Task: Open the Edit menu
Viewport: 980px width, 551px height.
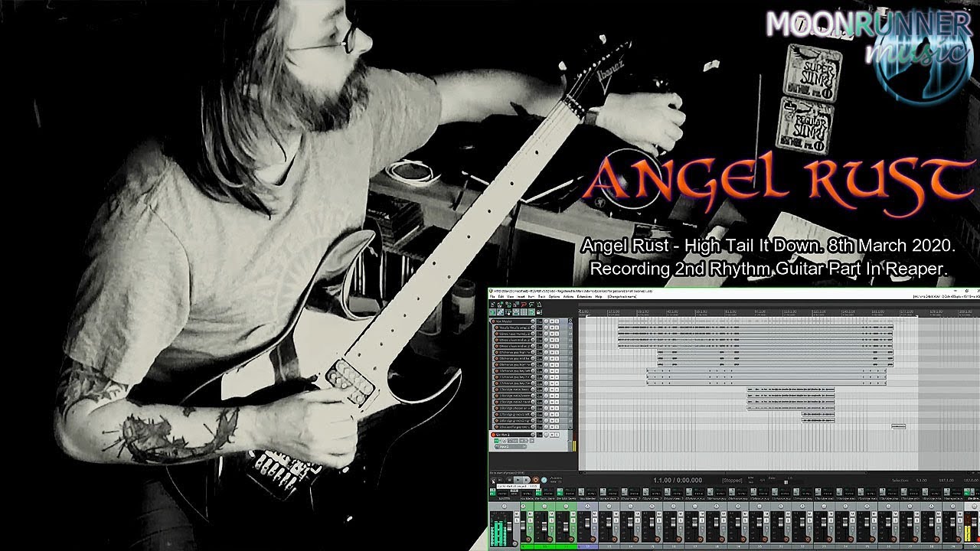Action: click(501, 296)
